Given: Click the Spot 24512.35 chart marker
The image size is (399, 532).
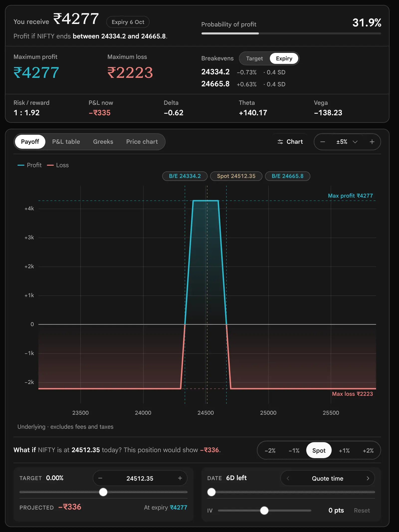Looking at the screenshot, I should [236, 176].
